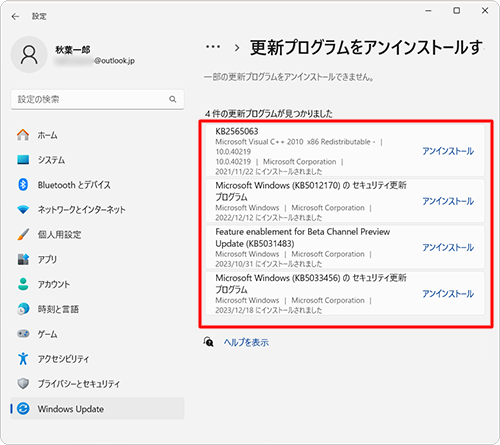500x445 pixels.
Task: Click the user profile avatar icon
Action: click(29, 55)
